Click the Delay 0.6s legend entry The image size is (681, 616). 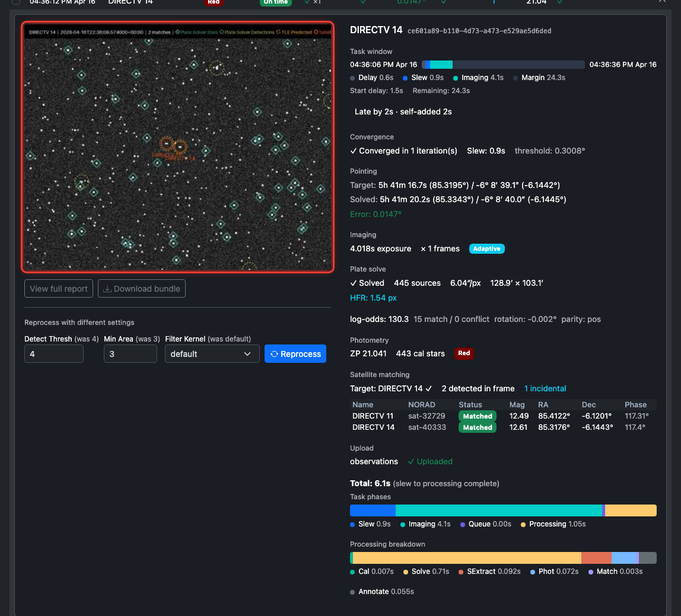click(x=372, y=78)
